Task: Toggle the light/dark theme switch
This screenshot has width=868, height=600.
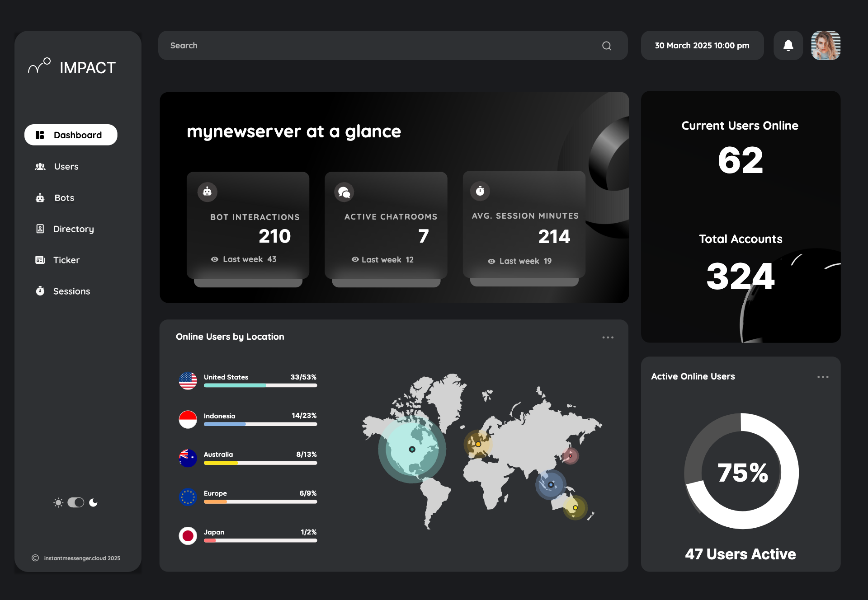Action: pyautogui.click(x=76, y=502)
